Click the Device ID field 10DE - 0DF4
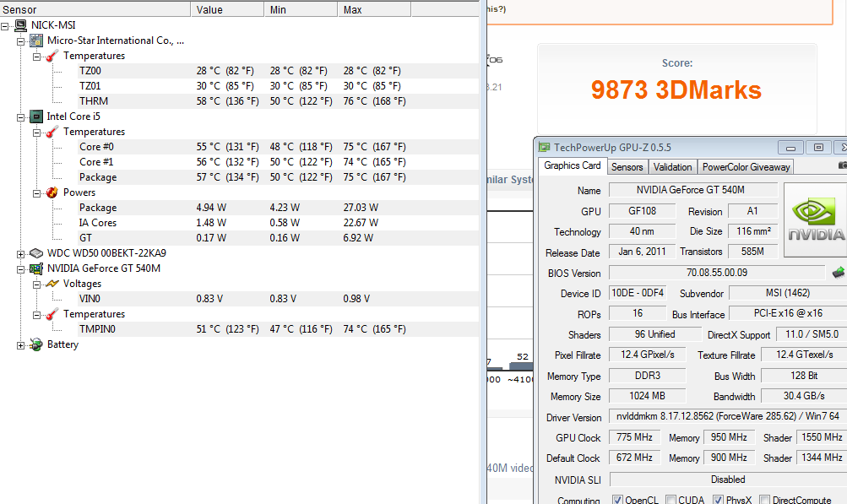Screen dimensions: 847x504 (638, 293)
